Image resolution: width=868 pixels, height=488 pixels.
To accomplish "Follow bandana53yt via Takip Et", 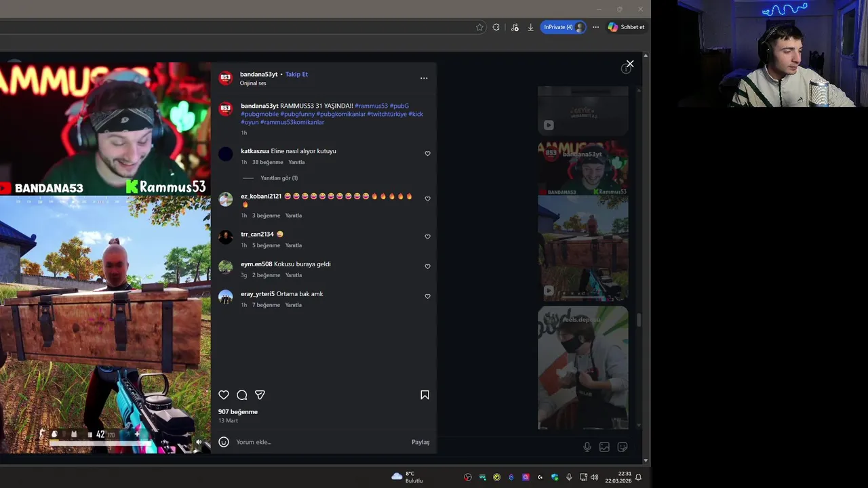I will 296,74.
